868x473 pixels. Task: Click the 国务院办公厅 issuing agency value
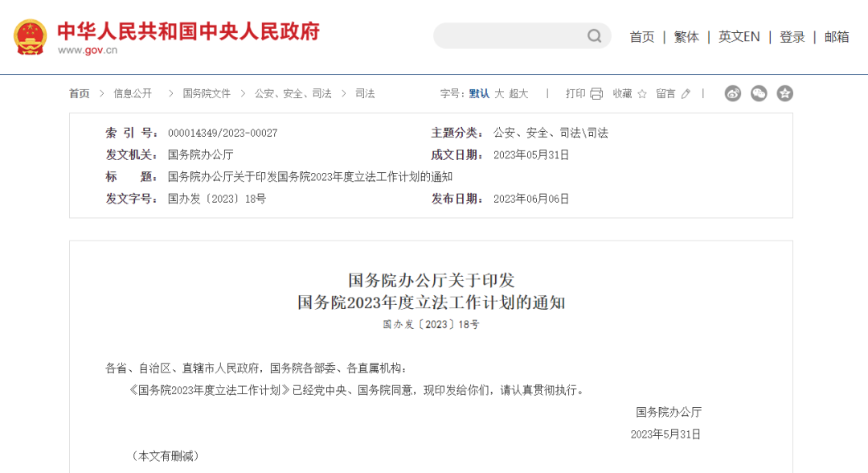point(200,155)
